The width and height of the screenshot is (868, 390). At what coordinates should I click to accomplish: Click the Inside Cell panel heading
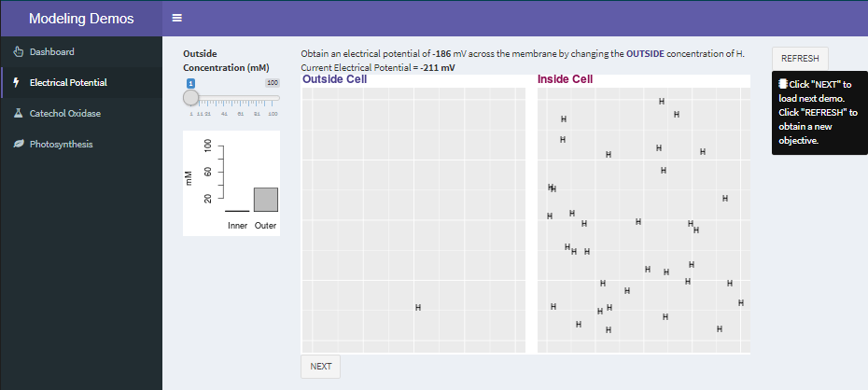[565, 79]
